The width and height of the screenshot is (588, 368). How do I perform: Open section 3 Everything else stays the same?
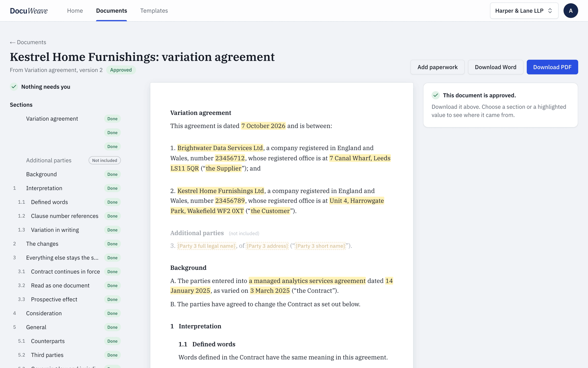66,258
